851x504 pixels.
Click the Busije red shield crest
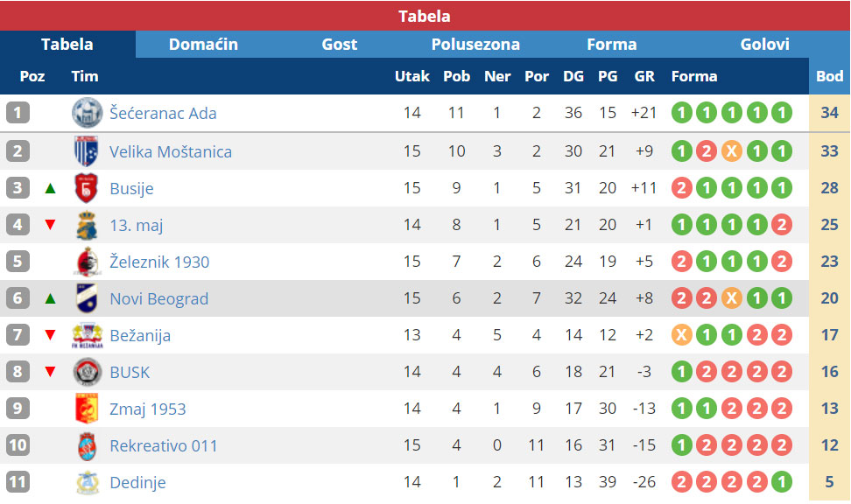87,188
